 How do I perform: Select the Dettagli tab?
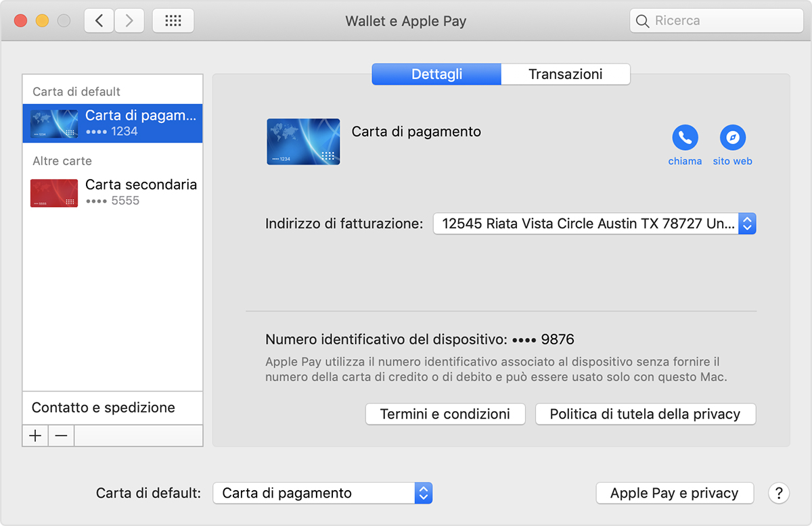tap(436, 74)
